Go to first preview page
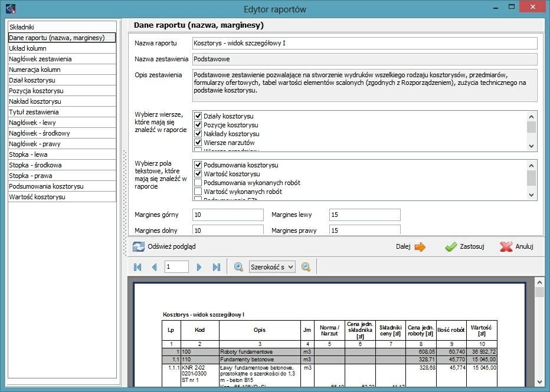The image size is (550, 392). pos(137,267)
